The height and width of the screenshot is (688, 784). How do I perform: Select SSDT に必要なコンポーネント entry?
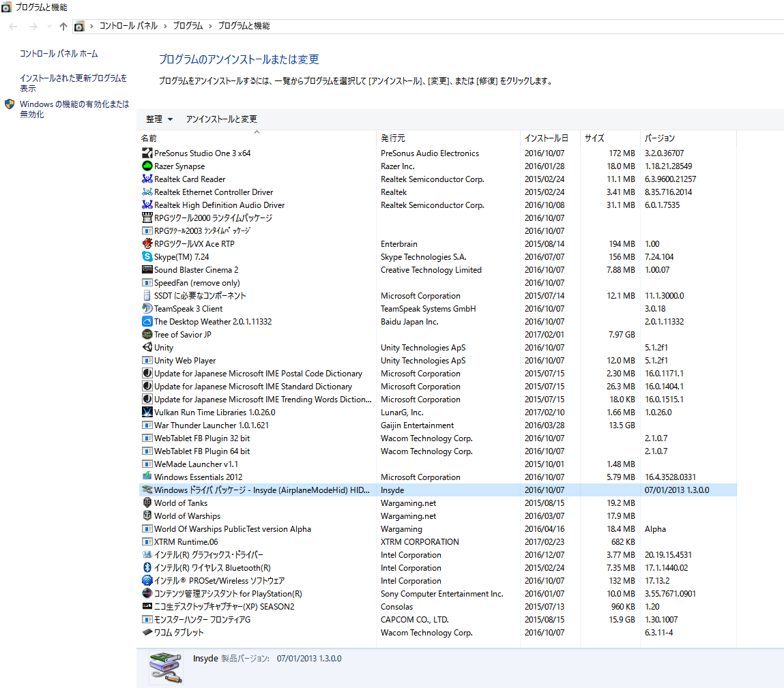tap(437, 296)
